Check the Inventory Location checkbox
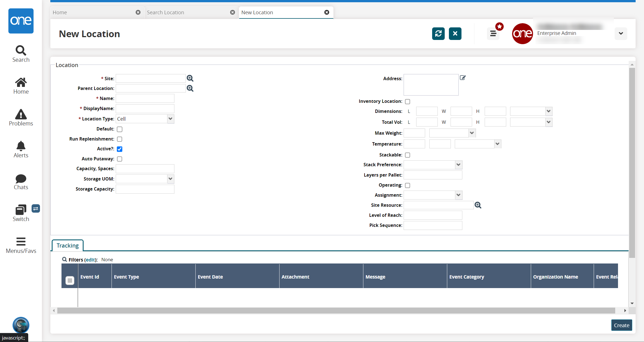This screenshot has width=644, height=342. (408, 101)
